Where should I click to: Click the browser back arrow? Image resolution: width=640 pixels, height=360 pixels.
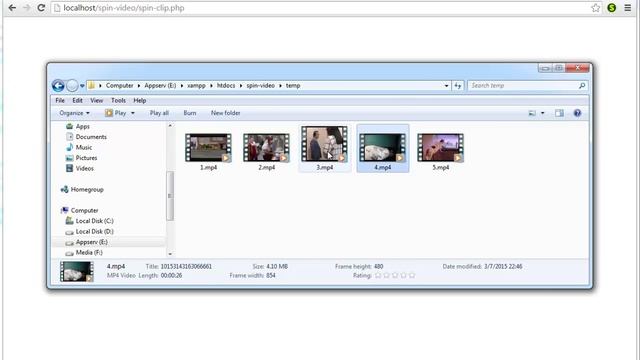point(12,8)
